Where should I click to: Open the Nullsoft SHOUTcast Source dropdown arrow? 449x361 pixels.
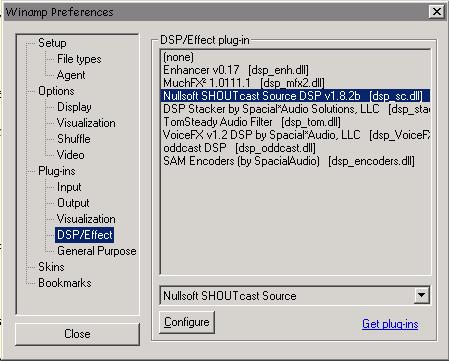(422, 295)
